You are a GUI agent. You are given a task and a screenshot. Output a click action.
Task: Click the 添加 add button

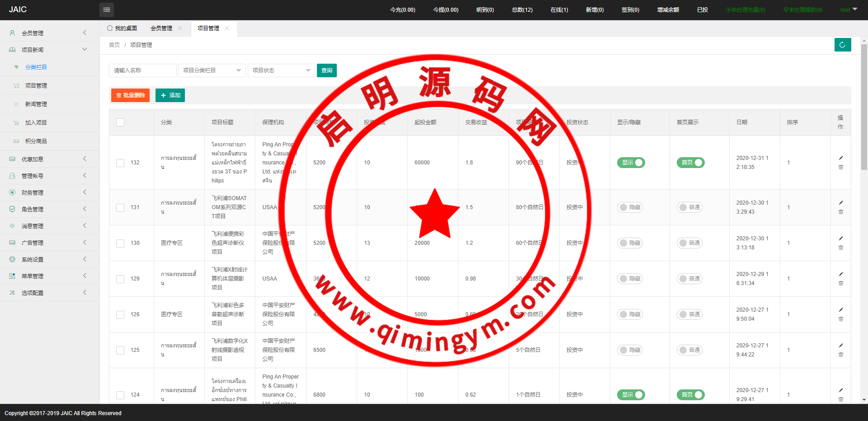point(170,95)
